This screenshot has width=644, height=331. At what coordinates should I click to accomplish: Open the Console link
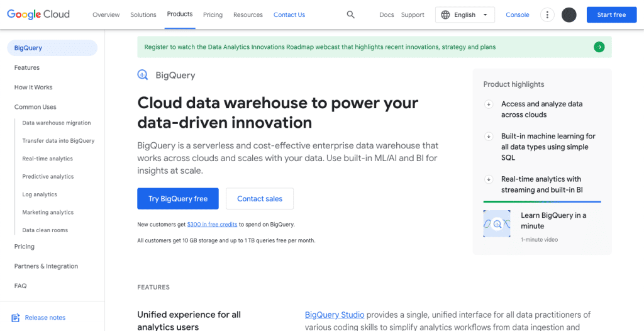(x=518, y=15)
